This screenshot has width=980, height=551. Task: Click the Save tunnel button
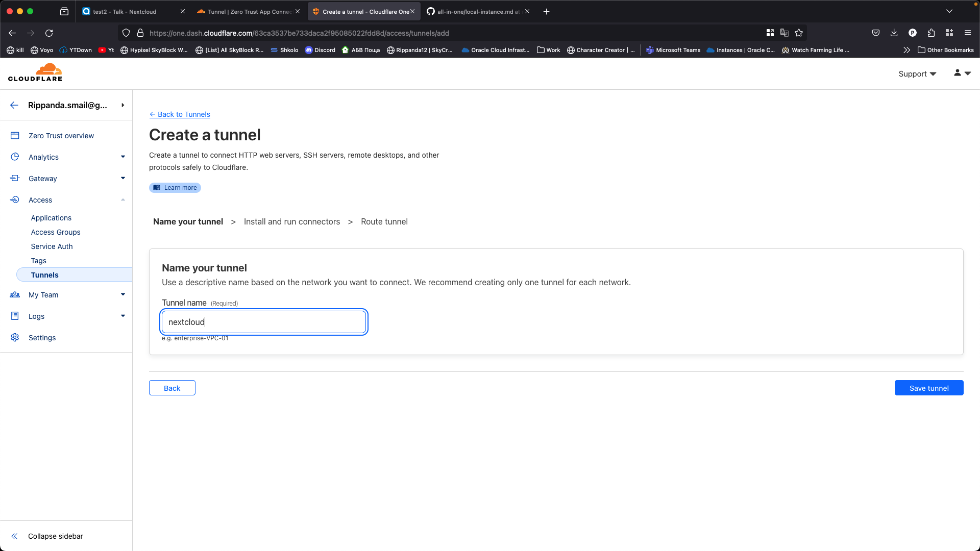point(929,388)
